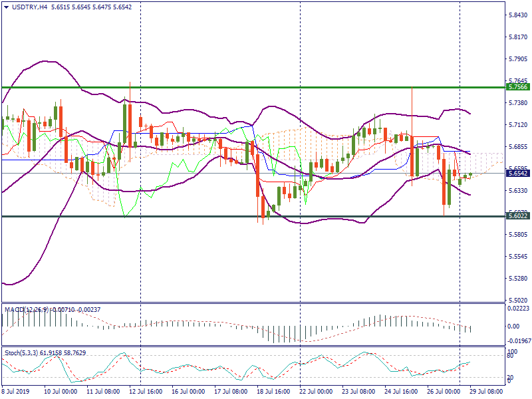The image size is (532, 399).
Task: Click the 8 Jul 2019 date label
Action: tap(16, 392)
